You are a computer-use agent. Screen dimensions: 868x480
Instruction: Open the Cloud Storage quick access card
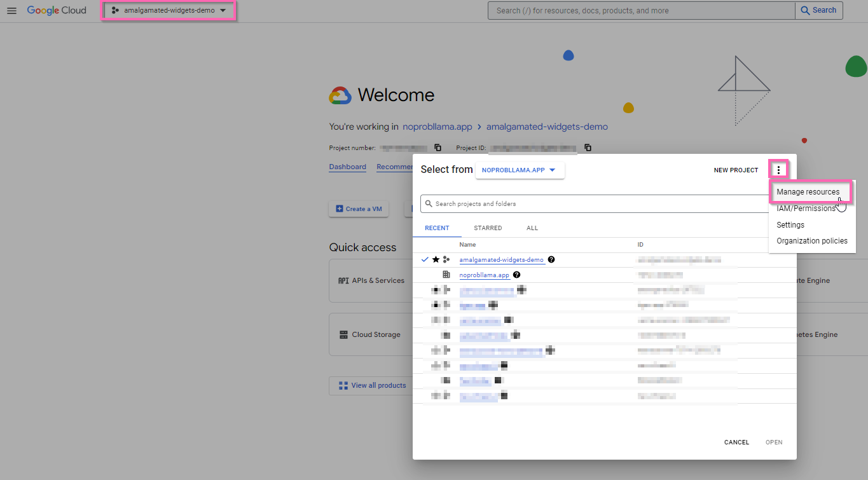pyautogui.click(x=371, y=334)
